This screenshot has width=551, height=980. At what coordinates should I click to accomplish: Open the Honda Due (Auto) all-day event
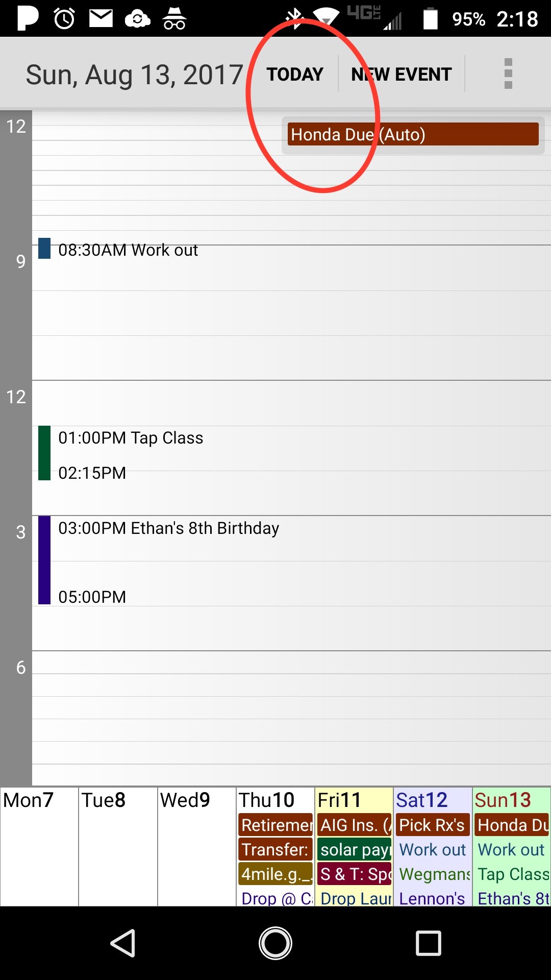click(413, 134)
